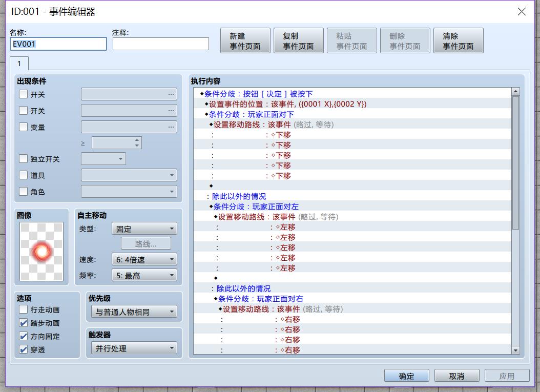
Task: Select event page tab 1
Action: click(19, 64)
